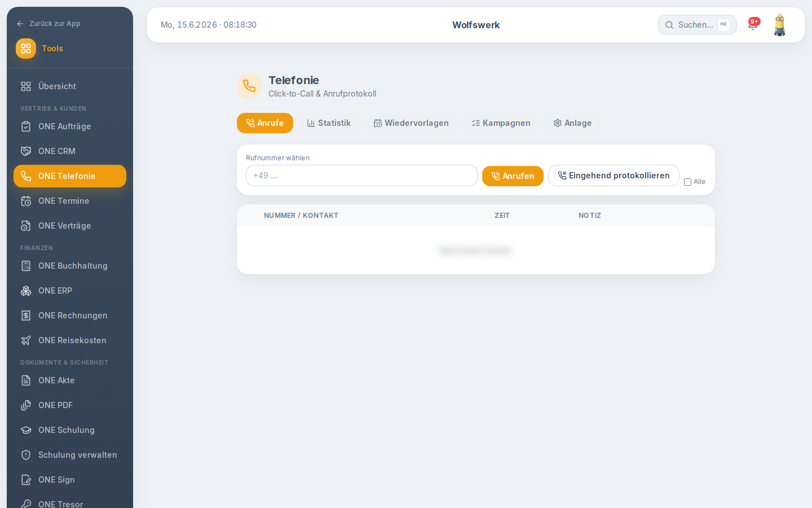812x508 pixels.
Task: Switch to the Kampagnen tab
Action: tap(501, 123)
